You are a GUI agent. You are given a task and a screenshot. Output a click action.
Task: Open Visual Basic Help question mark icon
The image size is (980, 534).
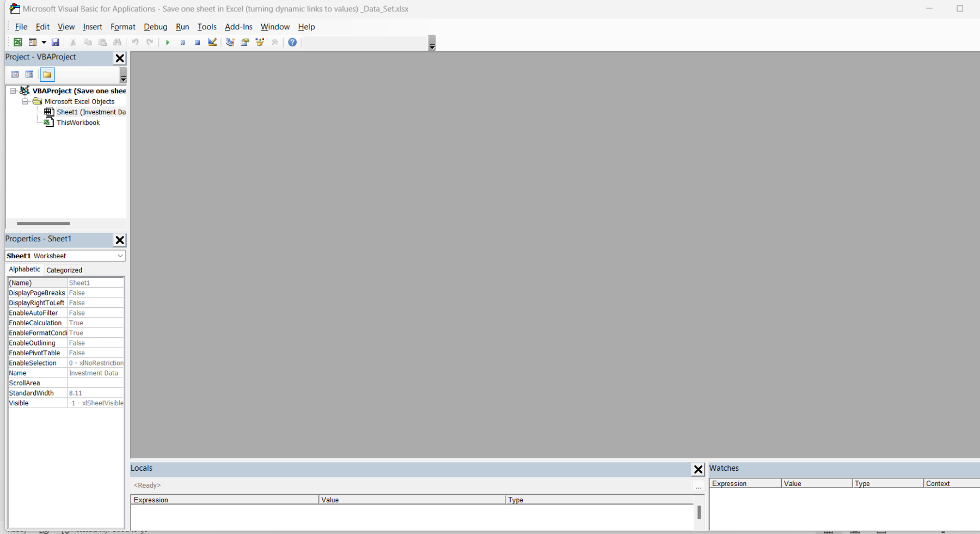pos(292,43)
